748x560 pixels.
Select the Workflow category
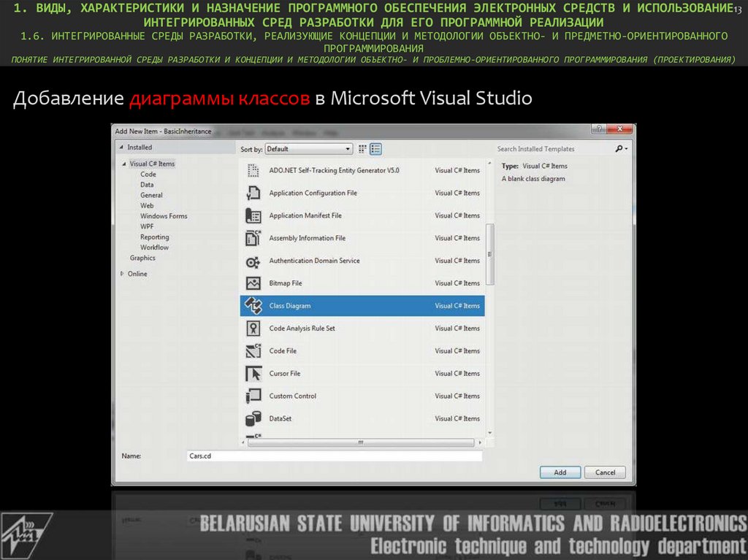pyautogui.click(x=155, y=248)
